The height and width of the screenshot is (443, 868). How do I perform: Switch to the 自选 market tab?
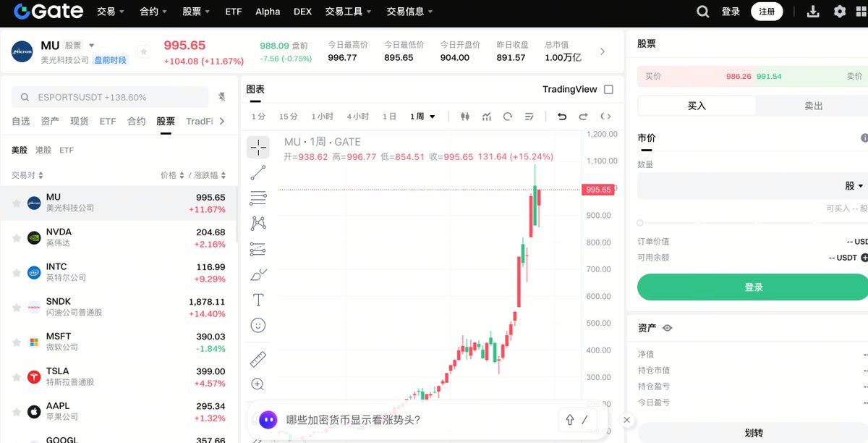click(x=21, y=122)
